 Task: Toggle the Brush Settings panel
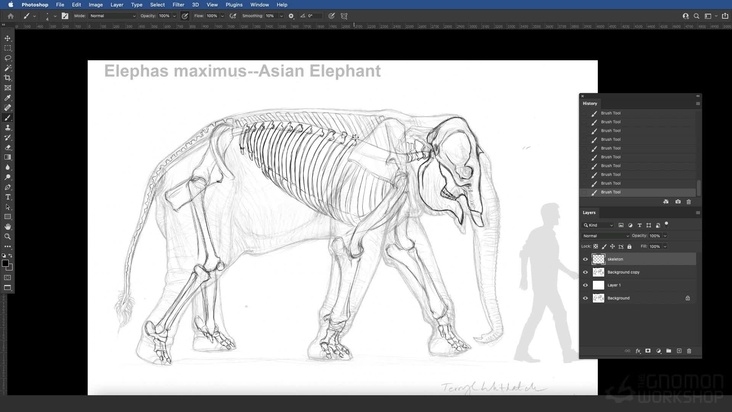click(65, 16)
